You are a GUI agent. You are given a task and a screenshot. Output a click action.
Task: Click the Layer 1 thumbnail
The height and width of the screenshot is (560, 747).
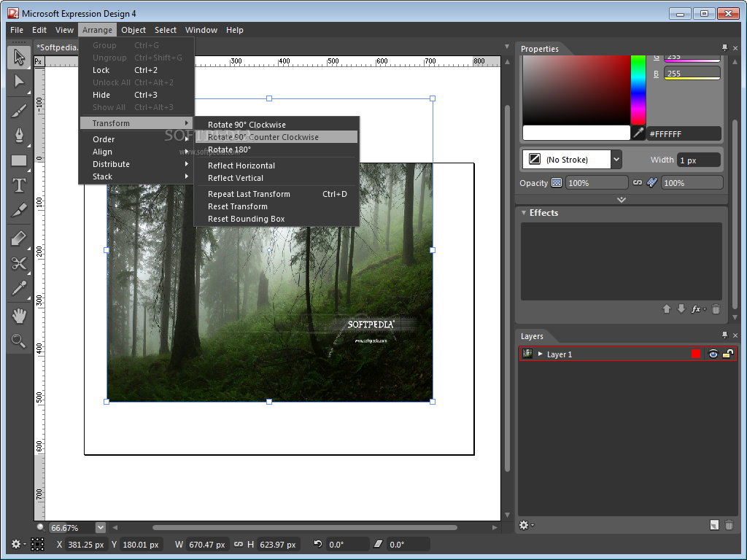point(527,354)
